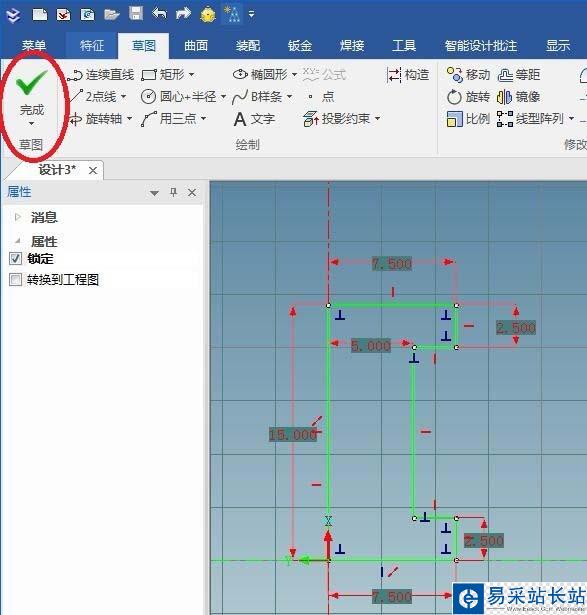Select the 设计3* document tab
This screenshot has width=587, height=615.
[57, 170]
